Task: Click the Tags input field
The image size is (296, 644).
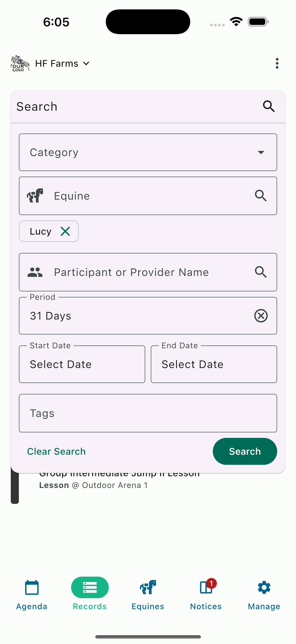Action: 148,413
